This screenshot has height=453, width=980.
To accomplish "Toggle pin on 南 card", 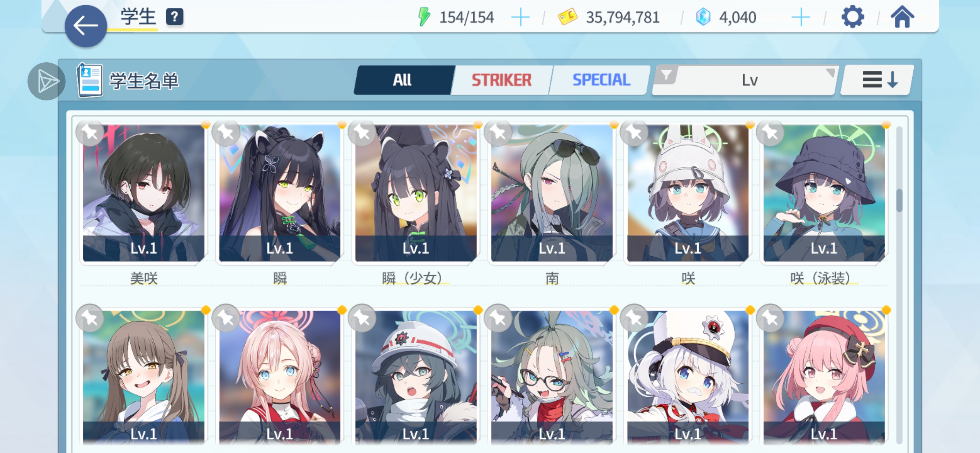I will [x=498, y=133].
